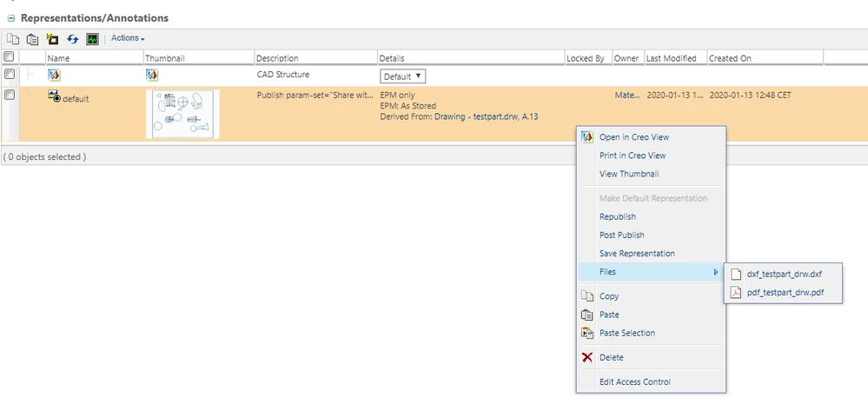Click the CAD Structure description text

283,74
